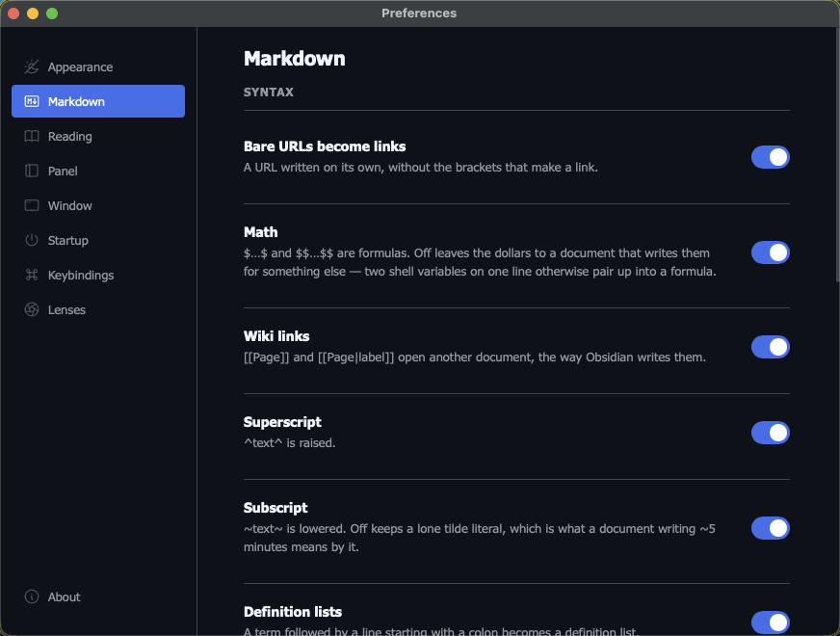Click the Wiki links Obsidian description text
The height and width of the screenshot is (636, 840).
475,358
